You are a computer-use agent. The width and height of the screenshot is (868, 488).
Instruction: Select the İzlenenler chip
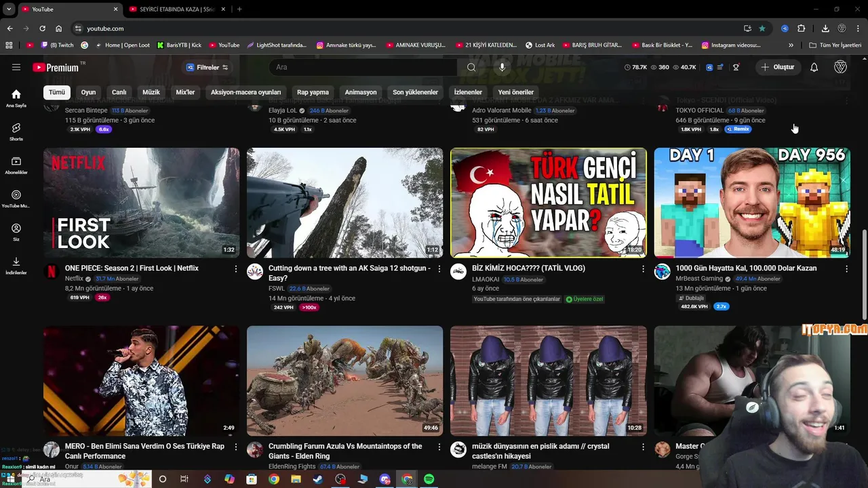(x=468, y=92)
